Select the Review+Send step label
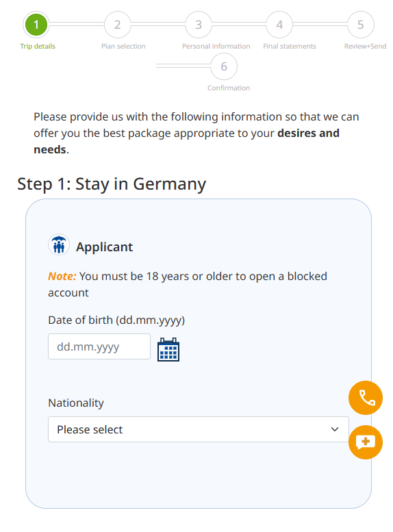Viewport: 393px width, 532px height. pyautogui.click(x=365, y=46)
